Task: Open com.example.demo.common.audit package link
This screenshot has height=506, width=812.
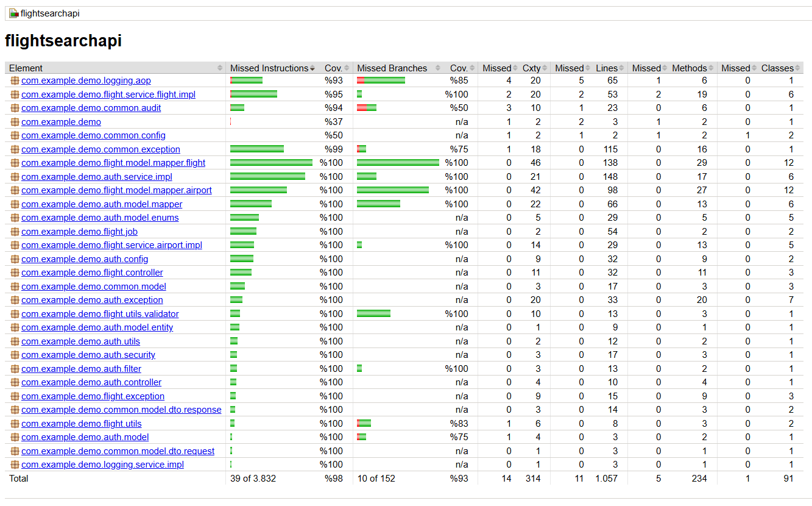Action: tap(91, 108)
